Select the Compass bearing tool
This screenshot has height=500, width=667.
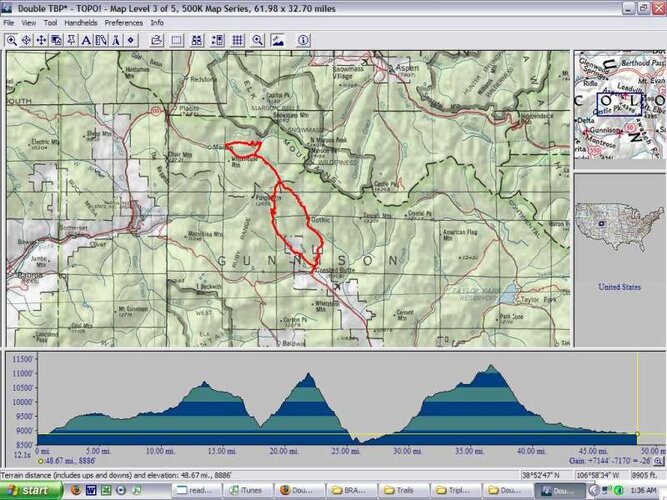pyautogui.click(x=116, y=40)
